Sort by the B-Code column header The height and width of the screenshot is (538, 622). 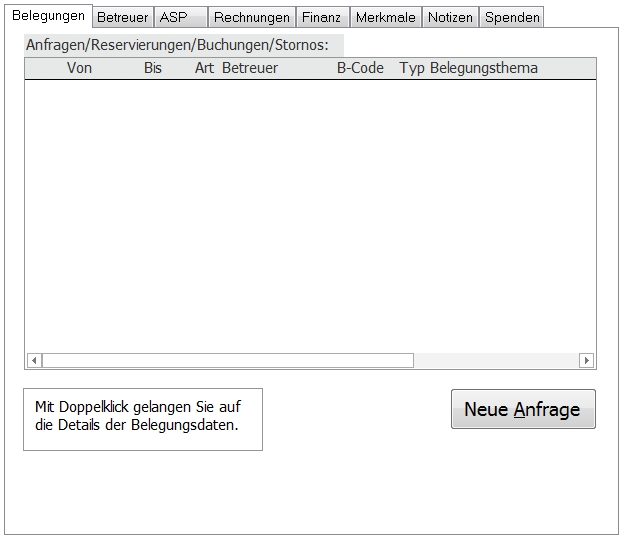pos(360,68)
